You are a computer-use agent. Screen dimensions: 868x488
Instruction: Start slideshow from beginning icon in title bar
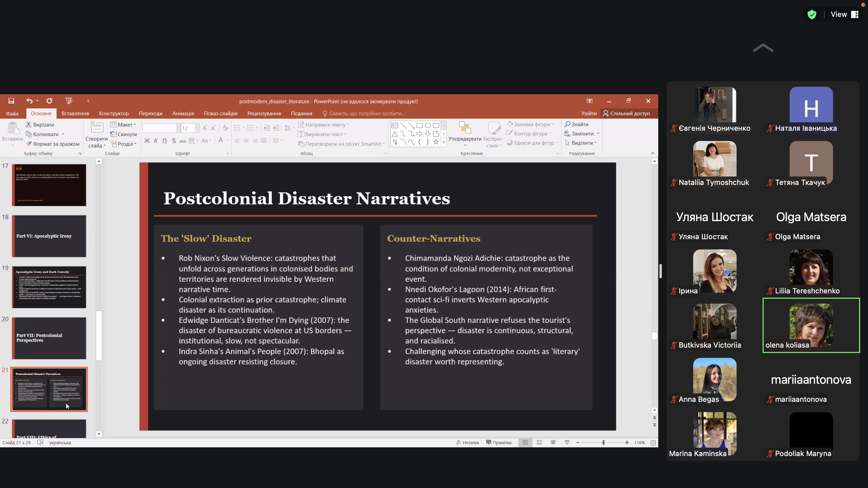point(69,101)
